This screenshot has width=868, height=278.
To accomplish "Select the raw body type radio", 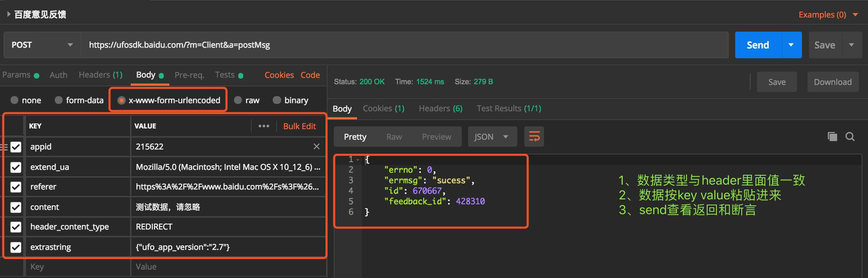I will click(x=238, y=100).
